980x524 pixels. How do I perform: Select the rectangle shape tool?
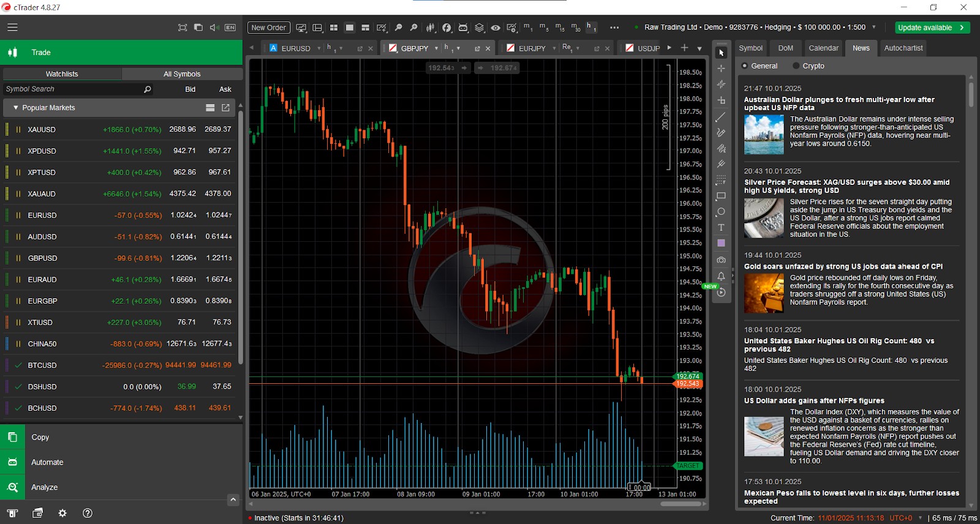[x=721, y=196]
